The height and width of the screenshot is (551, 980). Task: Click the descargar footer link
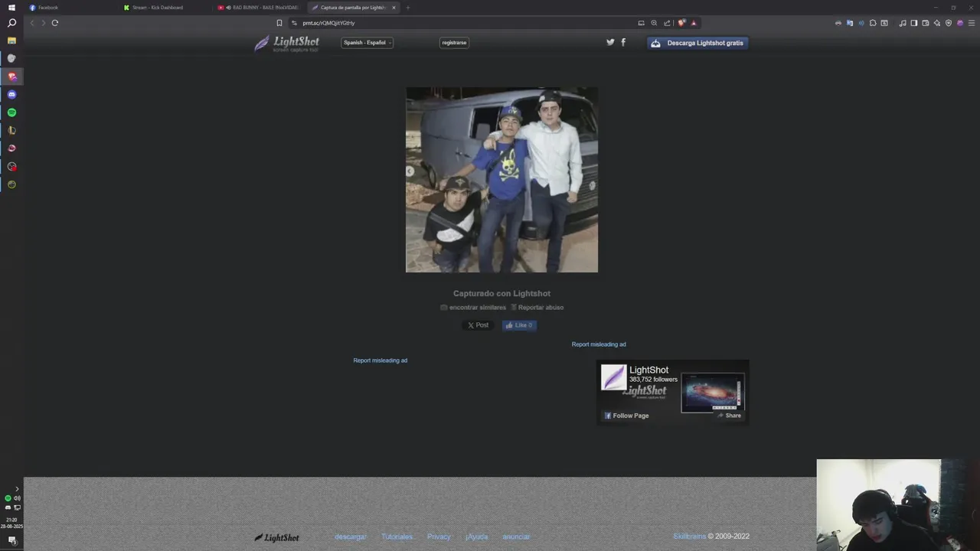coord(351,536)
